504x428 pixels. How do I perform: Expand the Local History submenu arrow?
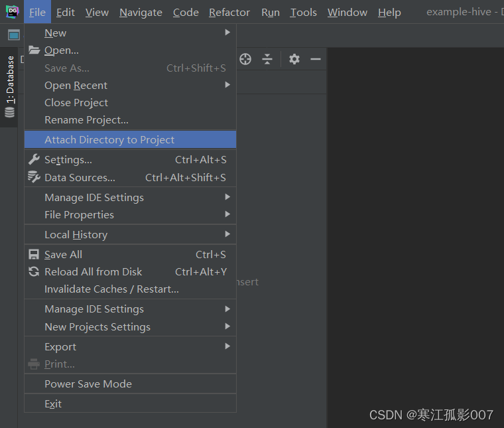[227, 234]
